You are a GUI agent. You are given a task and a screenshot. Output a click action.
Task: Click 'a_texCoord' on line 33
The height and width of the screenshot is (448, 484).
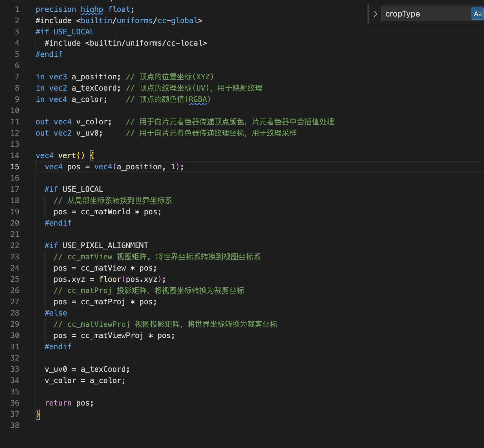[x=103, y=369]
